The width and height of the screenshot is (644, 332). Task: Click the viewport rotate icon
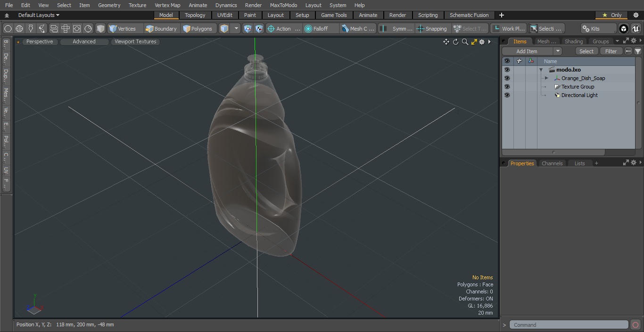[x=455, y=42]
